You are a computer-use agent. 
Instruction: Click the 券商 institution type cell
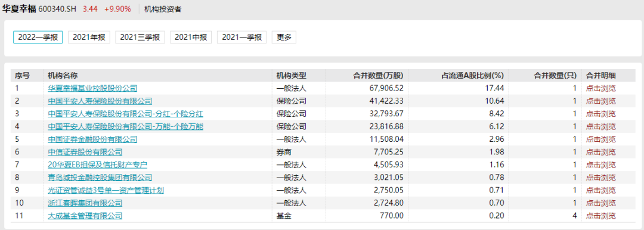pos(284,152)
